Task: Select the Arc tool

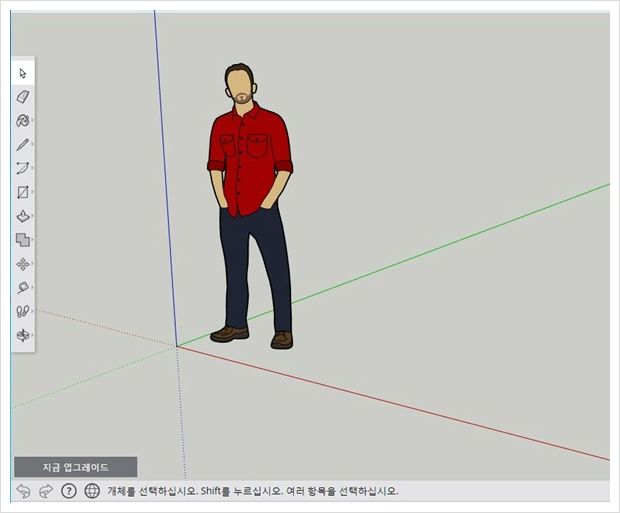Action: click(x=23, y=168)
